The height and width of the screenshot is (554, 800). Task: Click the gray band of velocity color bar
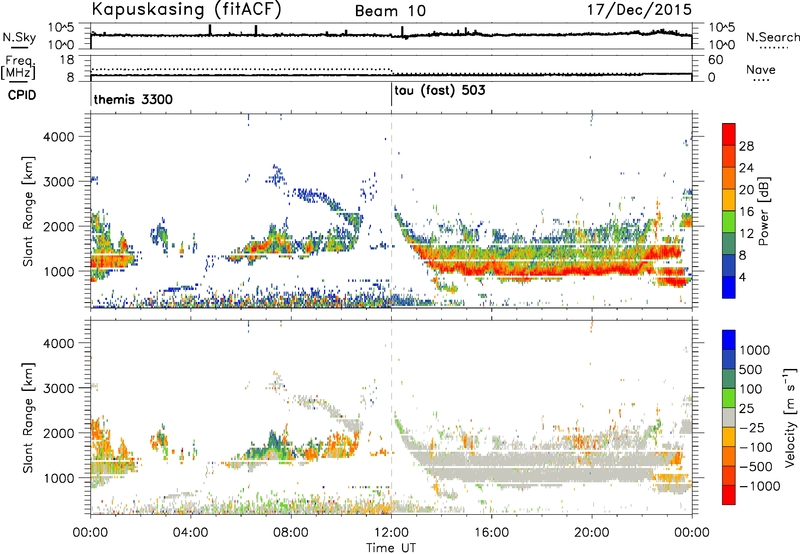729,417
